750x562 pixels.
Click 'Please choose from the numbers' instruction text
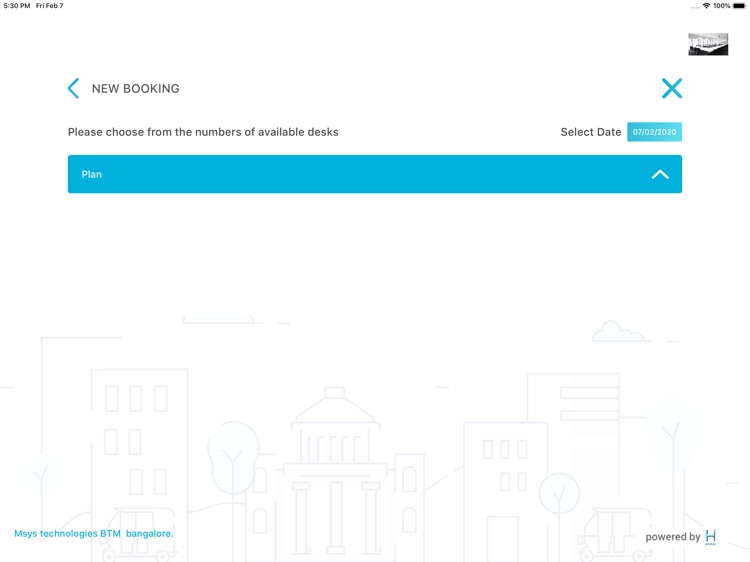(x=203, y=132)
